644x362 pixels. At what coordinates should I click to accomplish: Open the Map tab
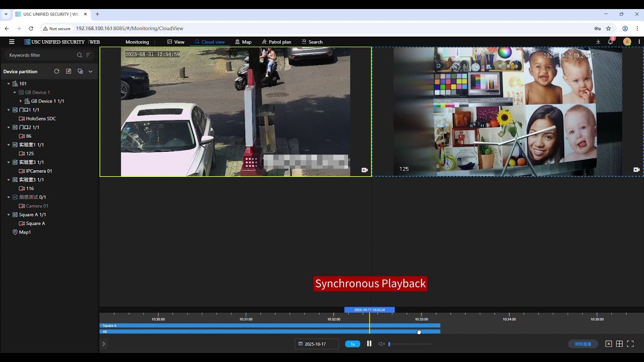243,42
